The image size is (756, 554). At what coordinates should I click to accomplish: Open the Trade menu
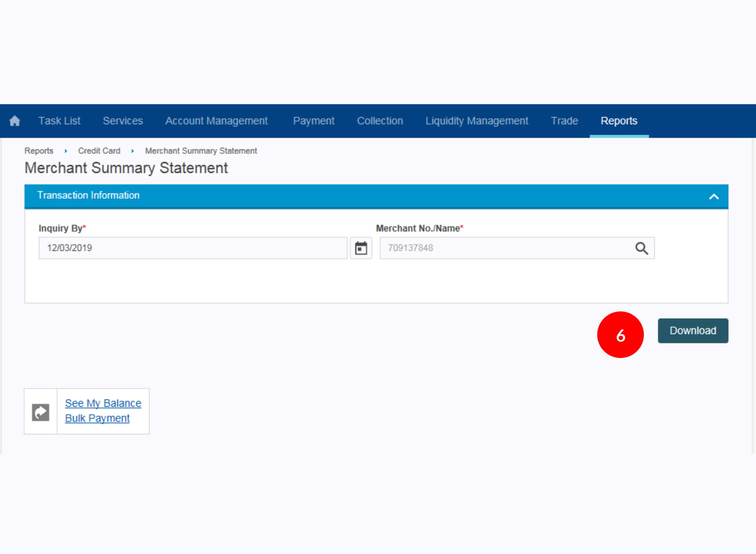pyautogui.click(x=564, y=121)
